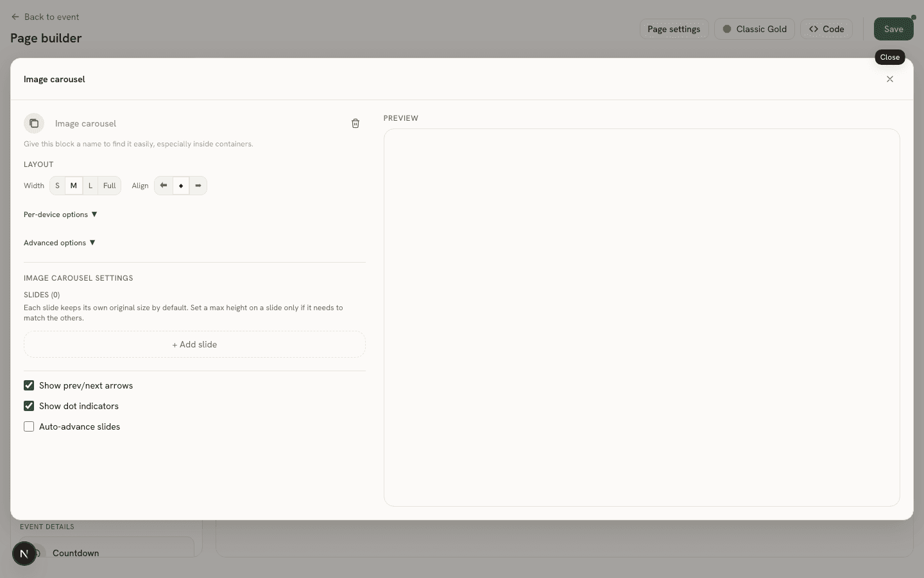Expand Advanced options
Screen dimensions: 924x578
60,243
